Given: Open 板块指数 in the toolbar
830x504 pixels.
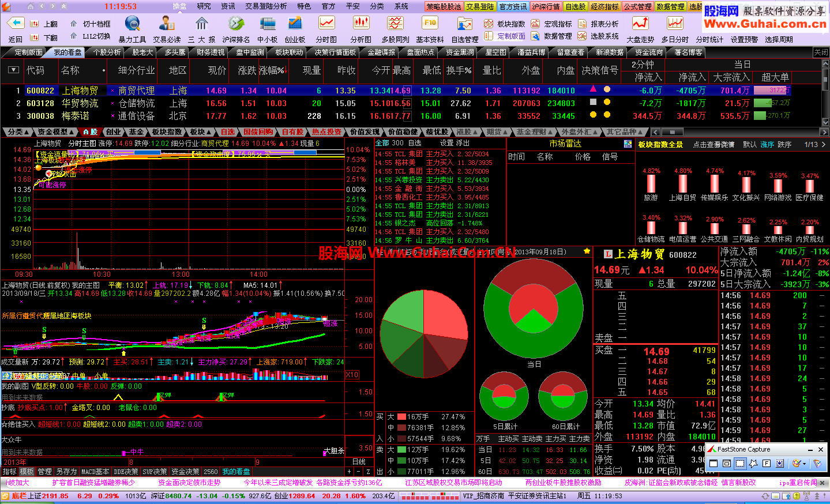Looking at the screenshot, I should (505, 24).
